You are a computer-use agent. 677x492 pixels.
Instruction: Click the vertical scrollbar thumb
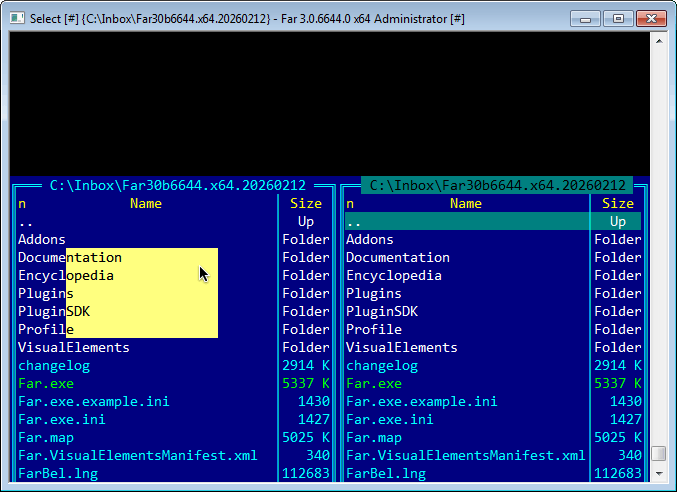click(659, 454)
